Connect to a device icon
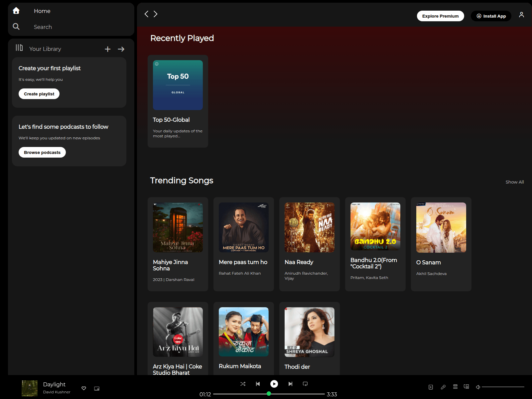 [466, 387]
